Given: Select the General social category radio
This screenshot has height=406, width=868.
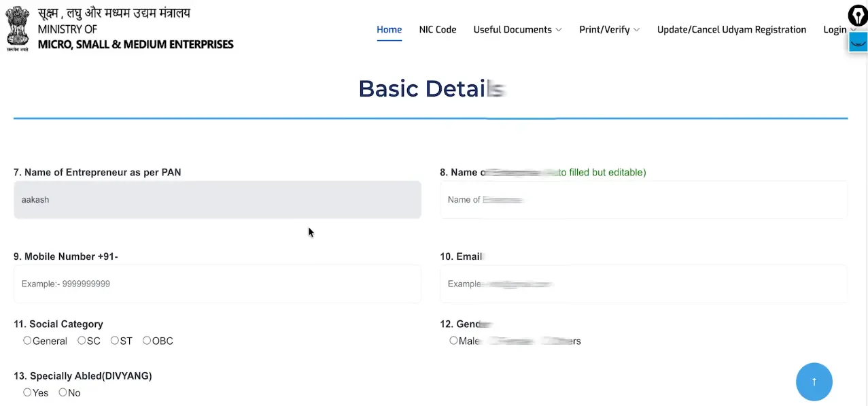Looking at the screenshot, I should click(27, 341).
